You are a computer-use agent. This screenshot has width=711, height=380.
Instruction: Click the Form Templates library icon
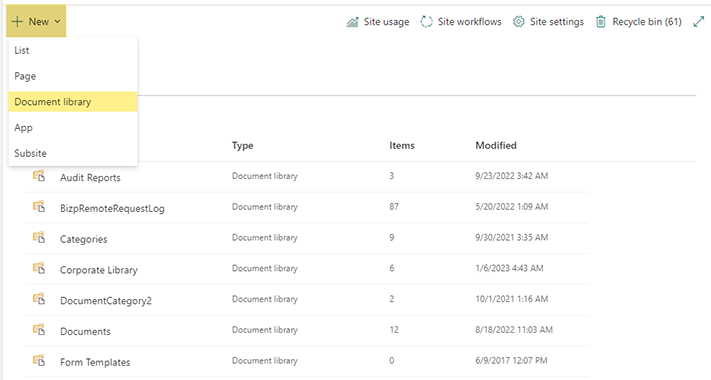(x=39, y=361)
